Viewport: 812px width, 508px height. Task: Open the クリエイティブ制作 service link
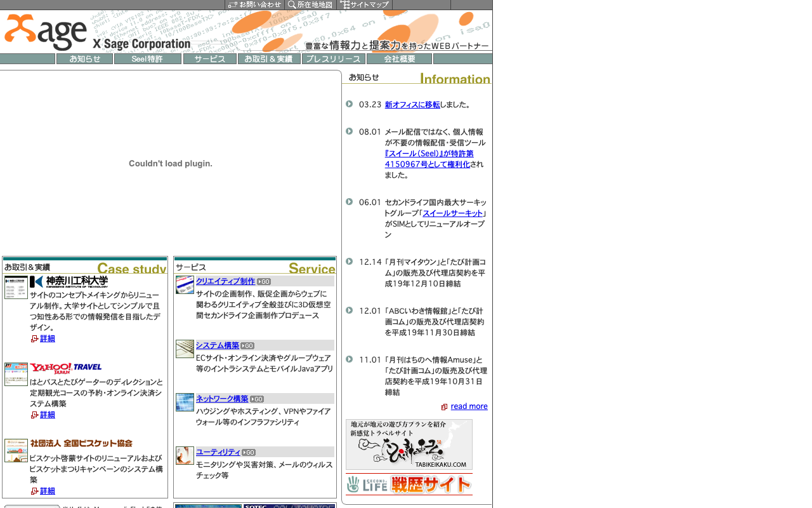pyautogui.click(x=225, y=281)
